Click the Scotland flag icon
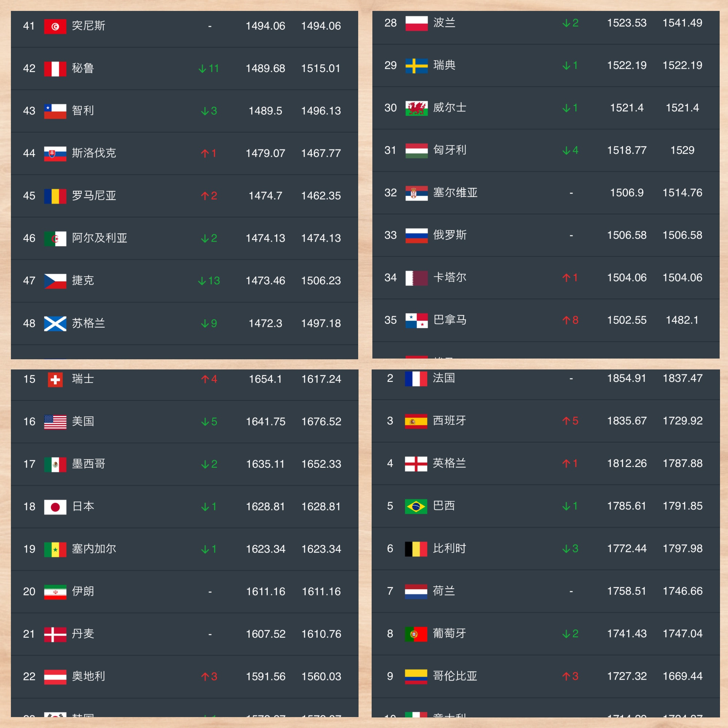This screenshot has height=728, width=728. 55,323
